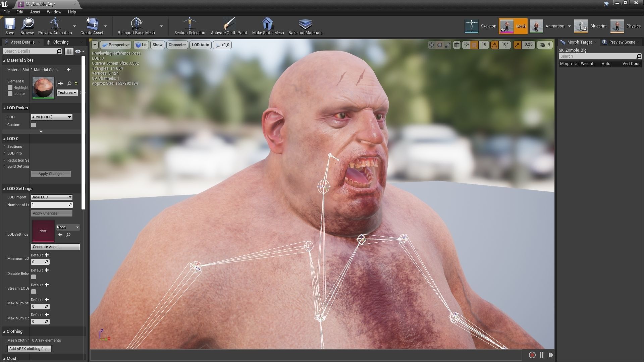The width and height of the screenshot is (644, 362).
Task: Expand the Sections row
Action: tap(5, 146)
